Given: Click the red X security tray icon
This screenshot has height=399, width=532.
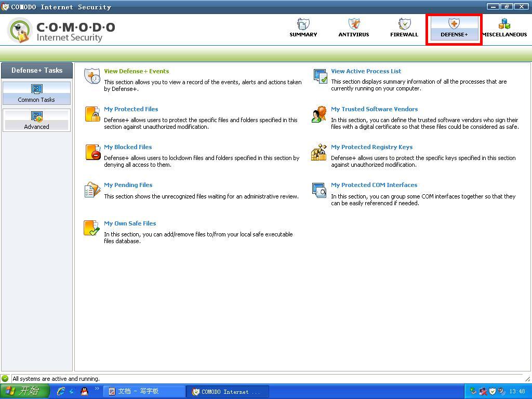Looking at the screenshot, I should (483, 392).
